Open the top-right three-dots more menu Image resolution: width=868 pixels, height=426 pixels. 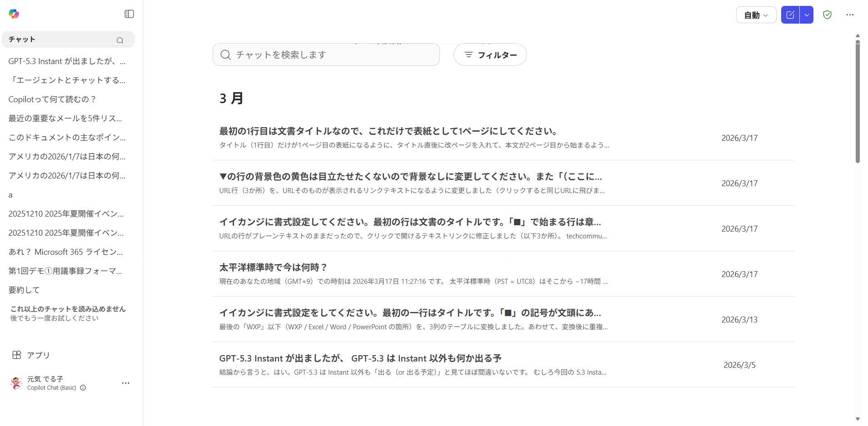(850, 15)
